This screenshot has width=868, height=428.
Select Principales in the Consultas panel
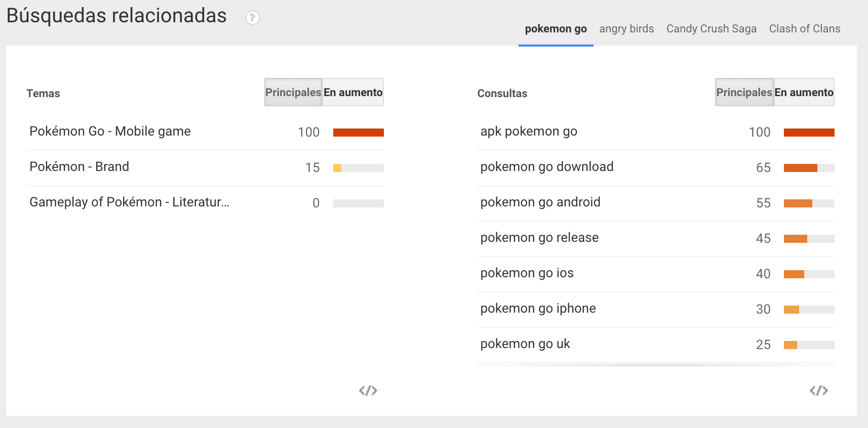[744, 92]
